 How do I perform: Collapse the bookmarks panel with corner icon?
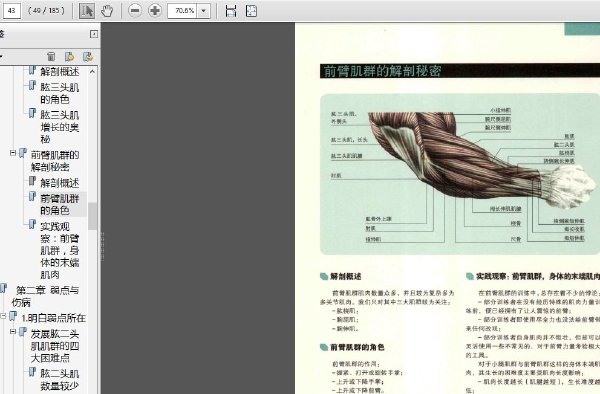(94, 34)
